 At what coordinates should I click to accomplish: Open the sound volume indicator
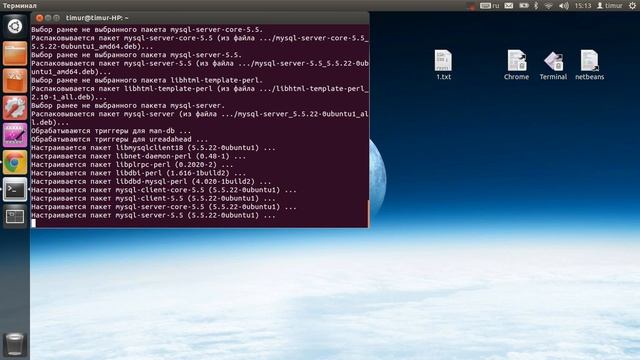pos(564,6)
